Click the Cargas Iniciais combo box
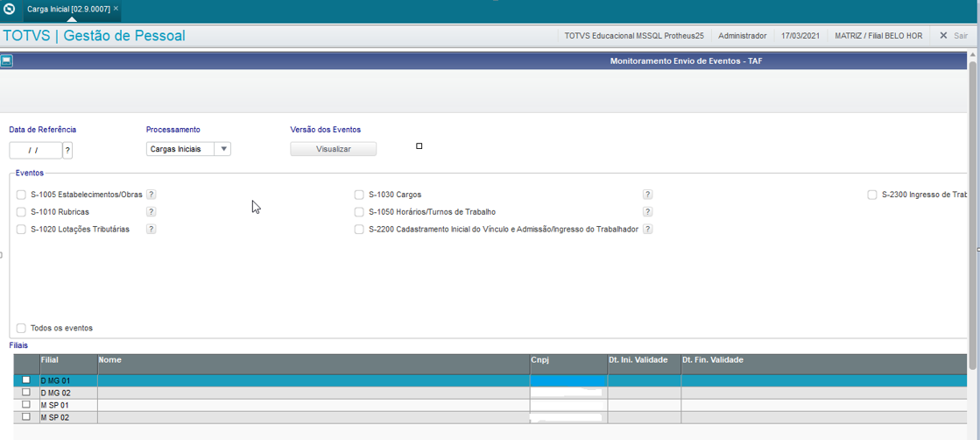 pos(189,150)
